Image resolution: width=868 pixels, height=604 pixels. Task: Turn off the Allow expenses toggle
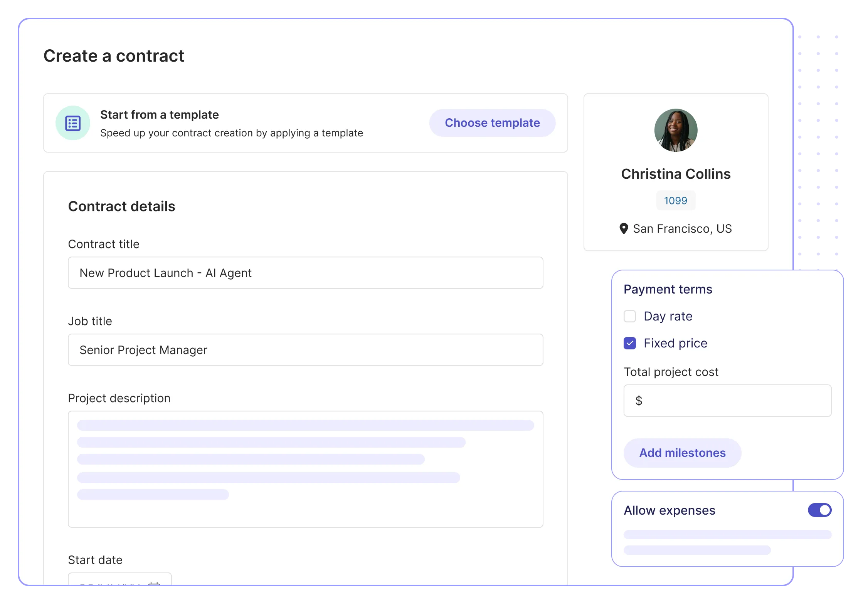[x=819, y=510]
